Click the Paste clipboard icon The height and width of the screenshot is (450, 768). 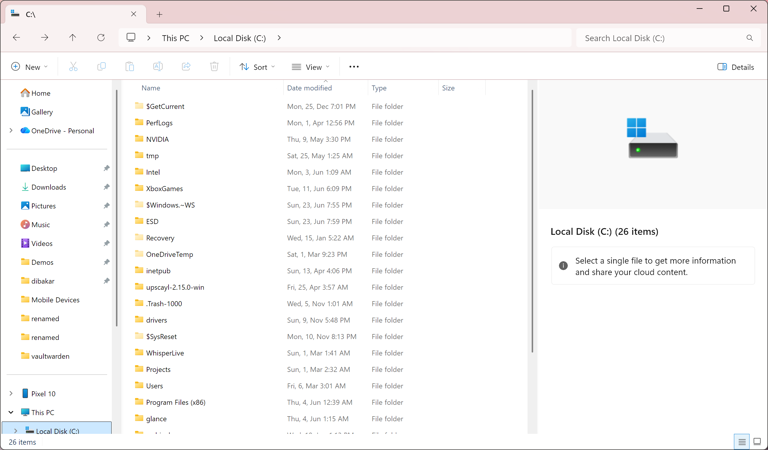pos(129,67)
